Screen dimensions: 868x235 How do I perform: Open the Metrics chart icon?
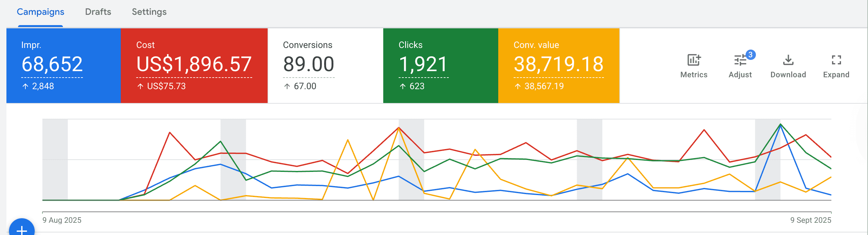[694, 61]
